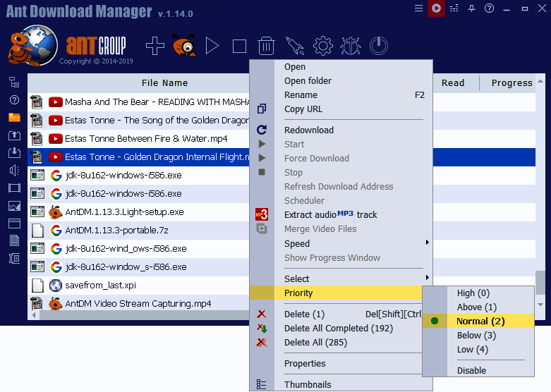Image resolution: width=551 pixels, height=392 pixels.
Task: Click the rocket toolbar icon
Action: [294, 47]
